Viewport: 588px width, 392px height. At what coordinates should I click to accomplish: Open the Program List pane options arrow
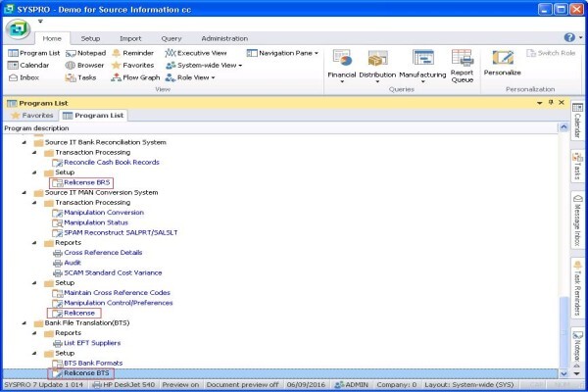point(540,103)
